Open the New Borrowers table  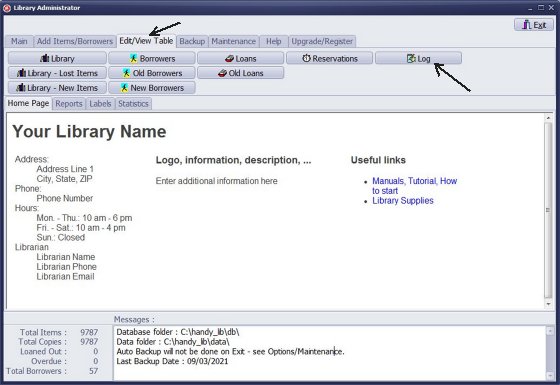coord(152,88)
